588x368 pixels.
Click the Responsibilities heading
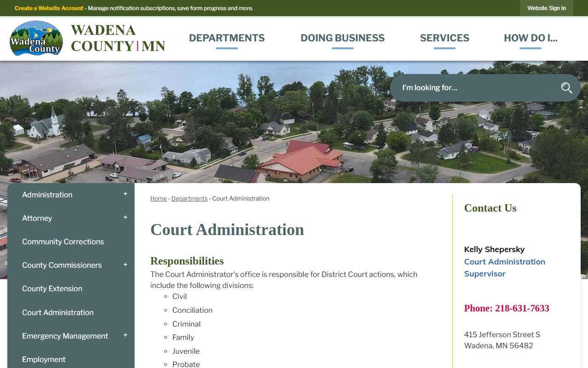187,261
